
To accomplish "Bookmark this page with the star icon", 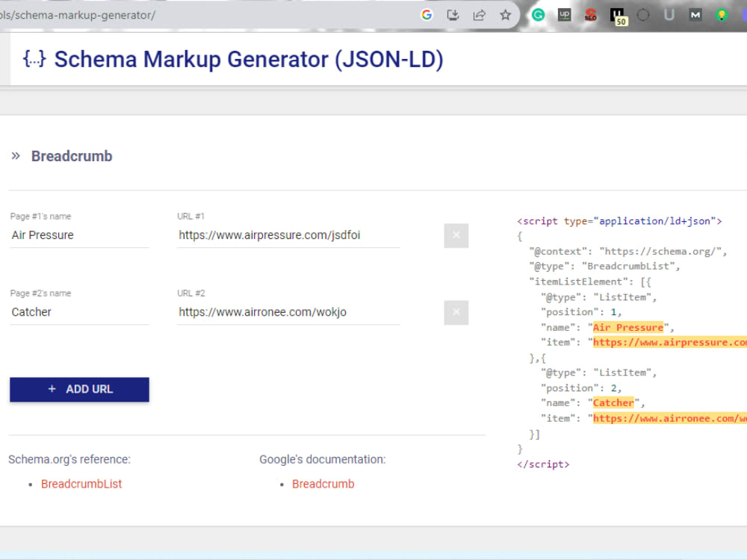I will [506, 15].
